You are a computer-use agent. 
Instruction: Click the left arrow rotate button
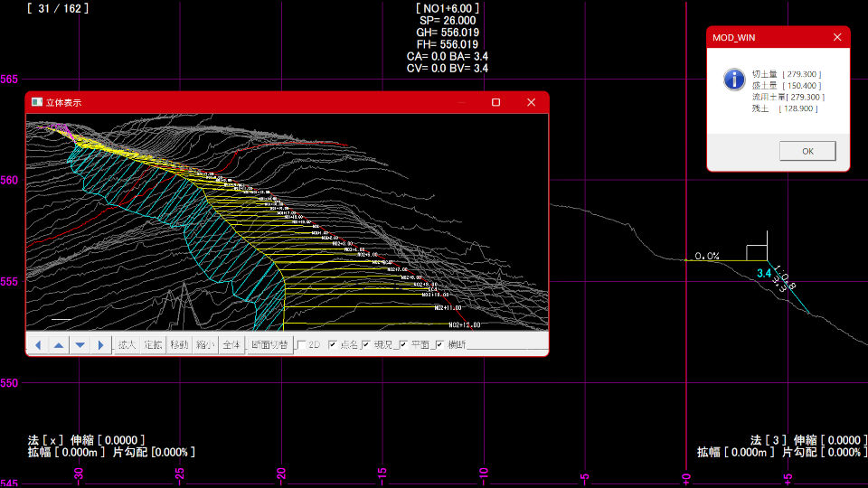38,345
